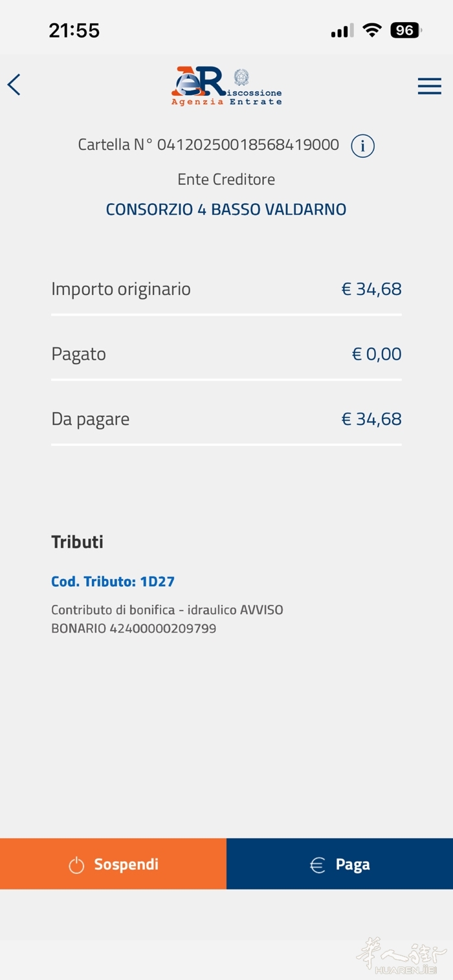The image size is (453, 980).
Task: Select the Cod. Tributo: 1D27 link
Action: [113, 582]
